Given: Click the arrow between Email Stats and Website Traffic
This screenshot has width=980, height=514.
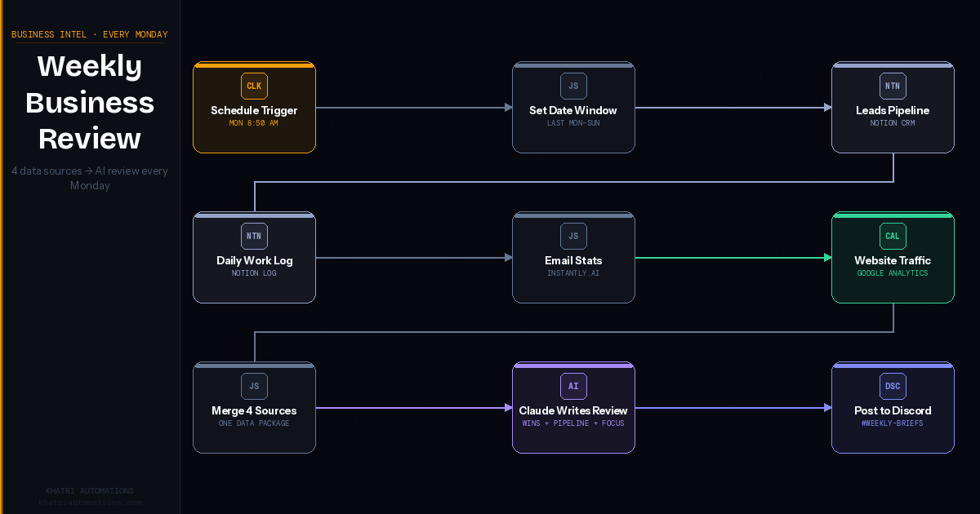Looking at the screenshot, I should [x=733, y=258].
